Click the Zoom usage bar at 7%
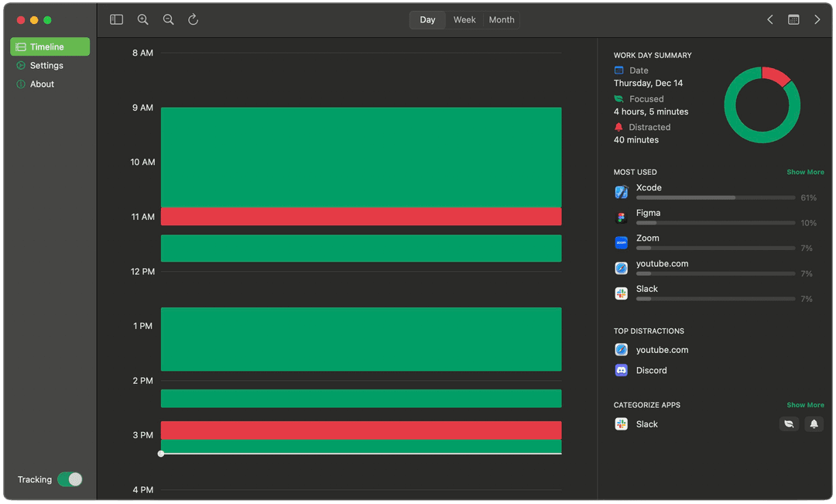836x504 pixels. (715, 248)
